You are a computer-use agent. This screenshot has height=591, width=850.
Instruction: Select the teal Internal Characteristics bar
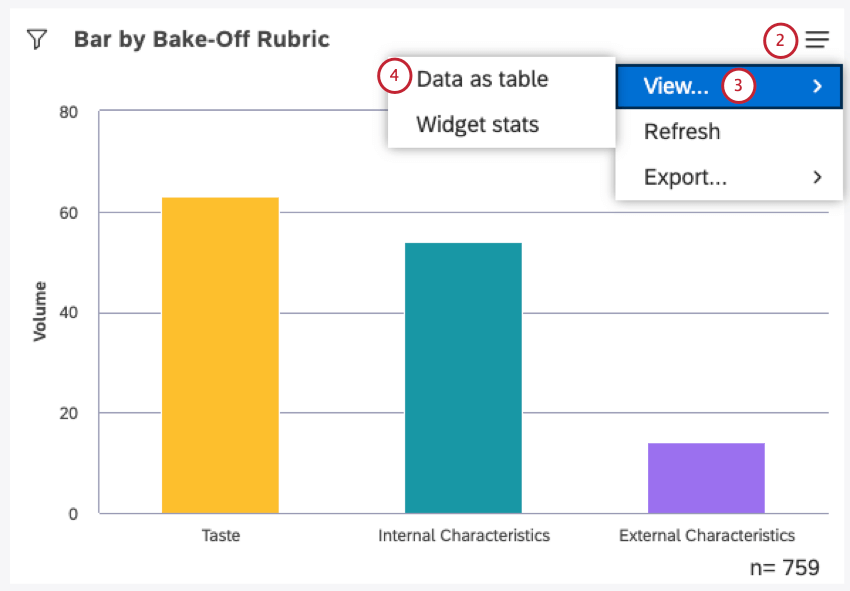pos(463,378)
